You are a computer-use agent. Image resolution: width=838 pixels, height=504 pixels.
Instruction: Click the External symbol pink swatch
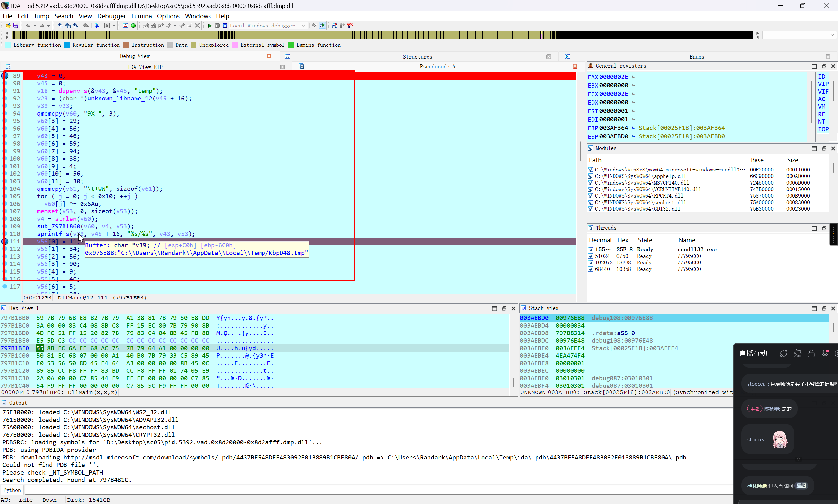pyautogui.click(x=235, y=45)
